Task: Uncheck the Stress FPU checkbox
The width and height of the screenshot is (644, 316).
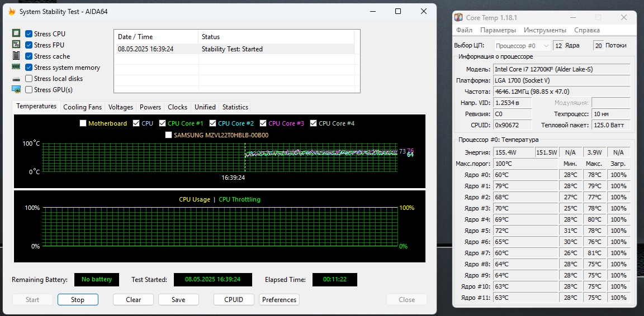Action: pos(29,45)
